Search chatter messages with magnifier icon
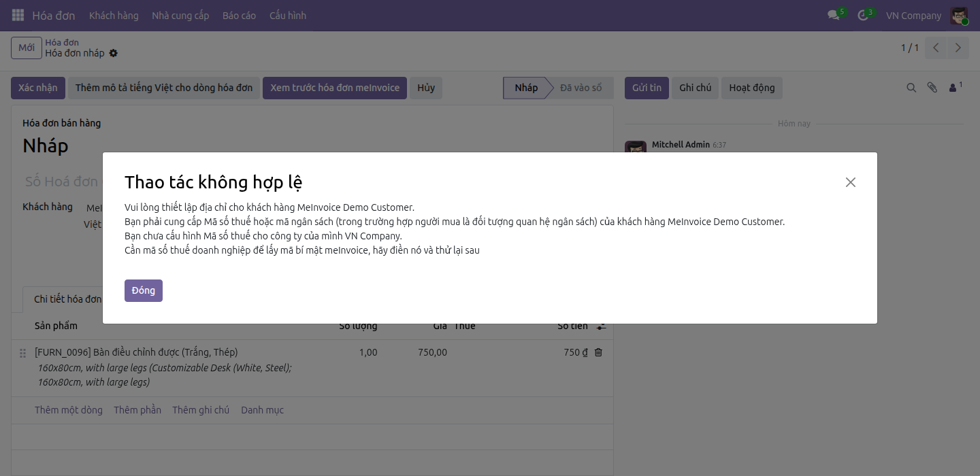Viewport: 980px width, 476px height. (x=911, y=88)
